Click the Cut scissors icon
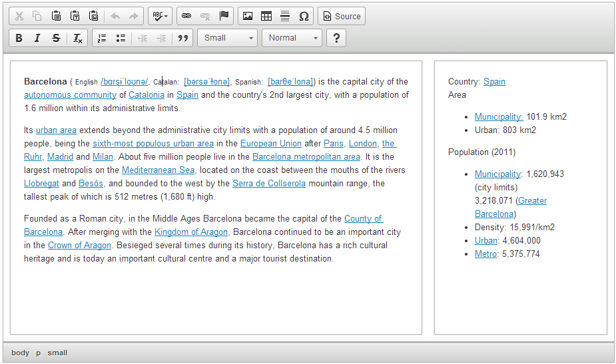Viewport: 616px width, 364px height. 19,16
